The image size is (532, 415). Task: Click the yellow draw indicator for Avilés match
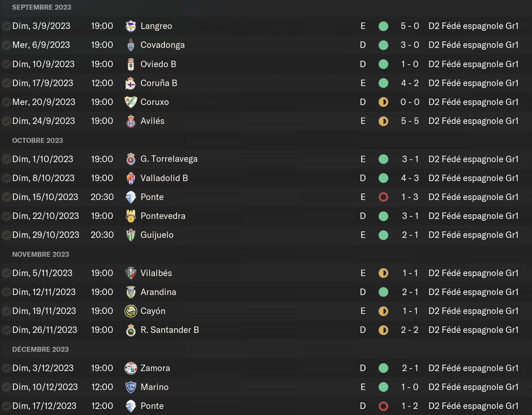383,121
